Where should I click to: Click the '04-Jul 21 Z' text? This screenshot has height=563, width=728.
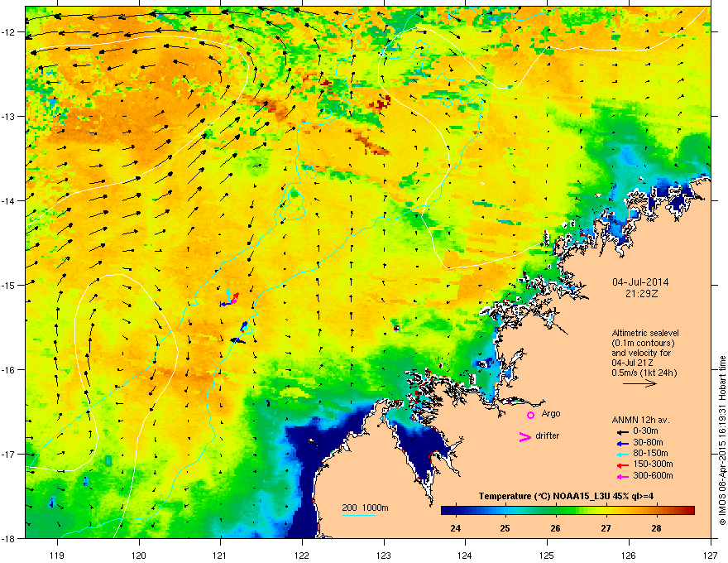[x=633, y=363]
